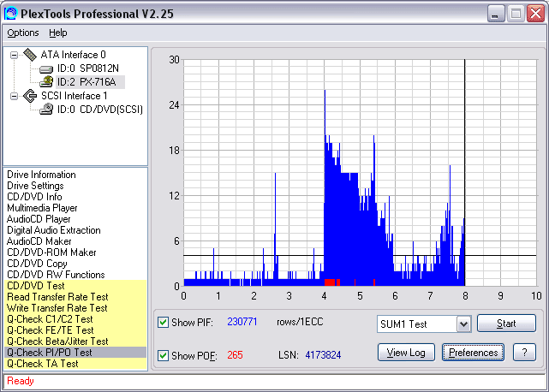Select ID:0 SP0812N drive

coord(88,68)
